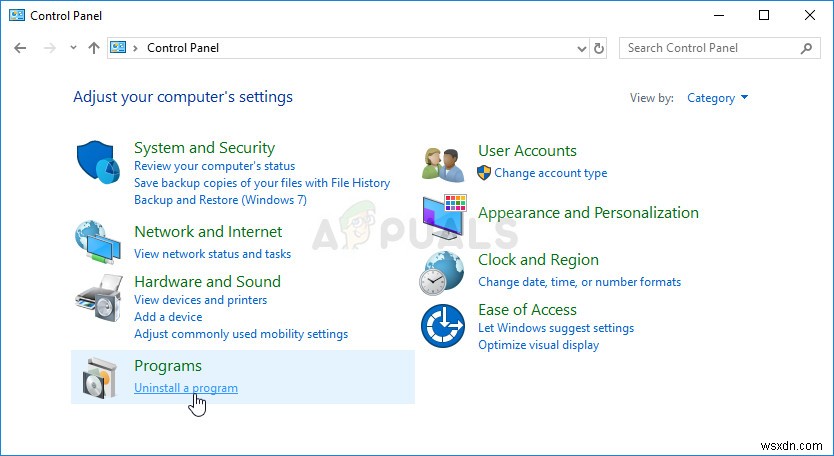
Task: Go up one level with up arrow
Action: [94, 48]
